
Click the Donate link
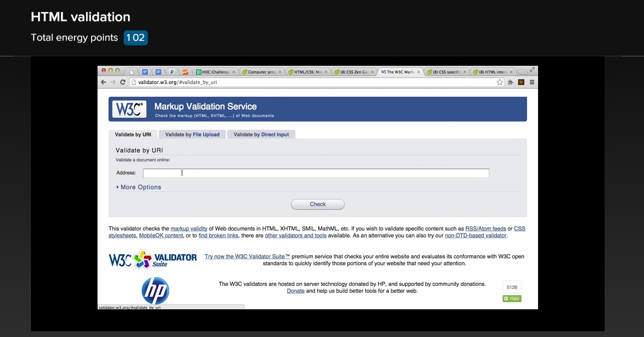296,291
